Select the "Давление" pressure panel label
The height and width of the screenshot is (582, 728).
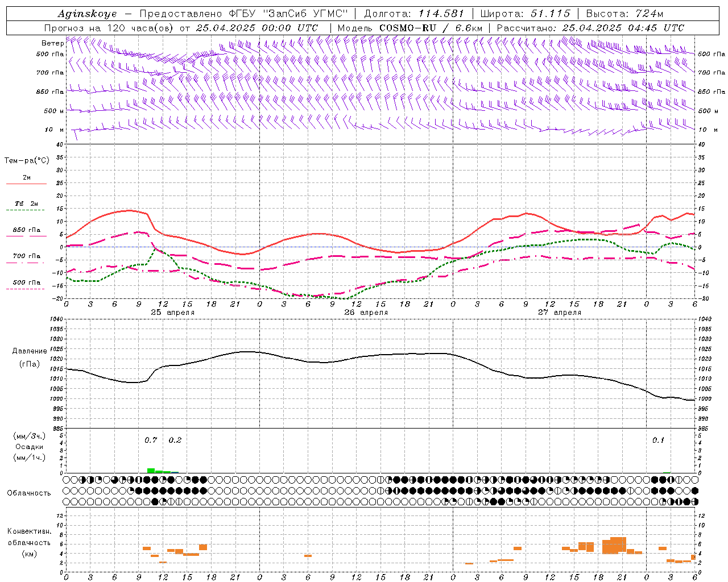tap(30, 351)
